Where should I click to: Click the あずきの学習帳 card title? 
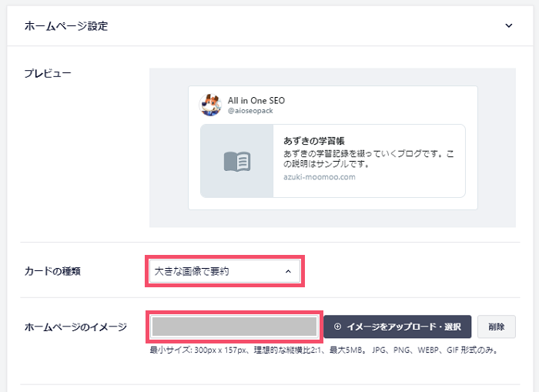[314, 141]
